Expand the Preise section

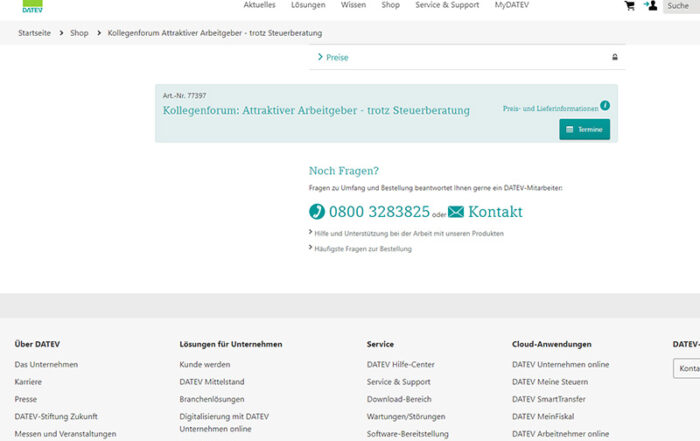coord(467,57)
